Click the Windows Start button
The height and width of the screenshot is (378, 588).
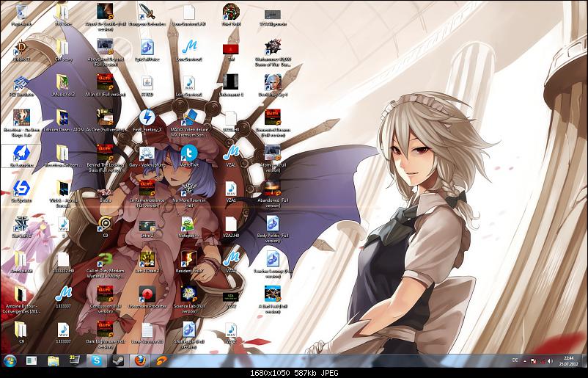(10, 361)
